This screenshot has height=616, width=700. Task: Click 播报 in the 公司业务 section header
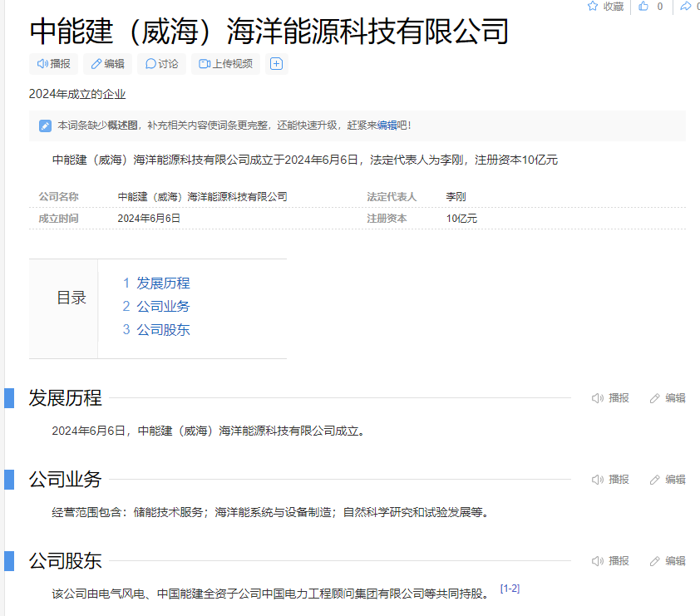[x=610, y=480]
